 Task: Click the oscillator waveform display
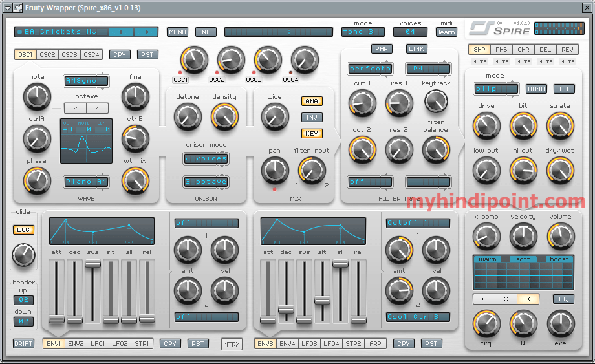[86, 141]
